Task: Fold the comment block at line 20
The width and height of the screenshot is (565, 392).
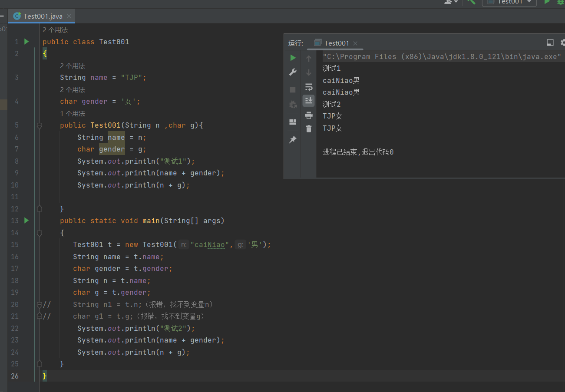Action: (40, 304)
